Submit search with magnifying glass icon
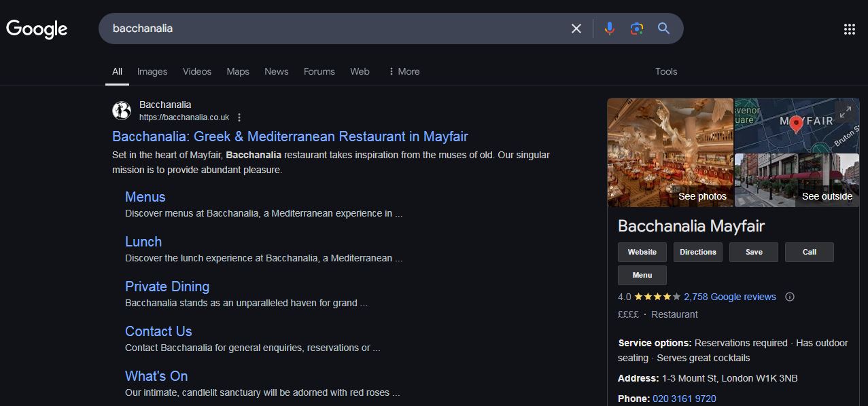The image size is (868, 406). click(664, 29)
